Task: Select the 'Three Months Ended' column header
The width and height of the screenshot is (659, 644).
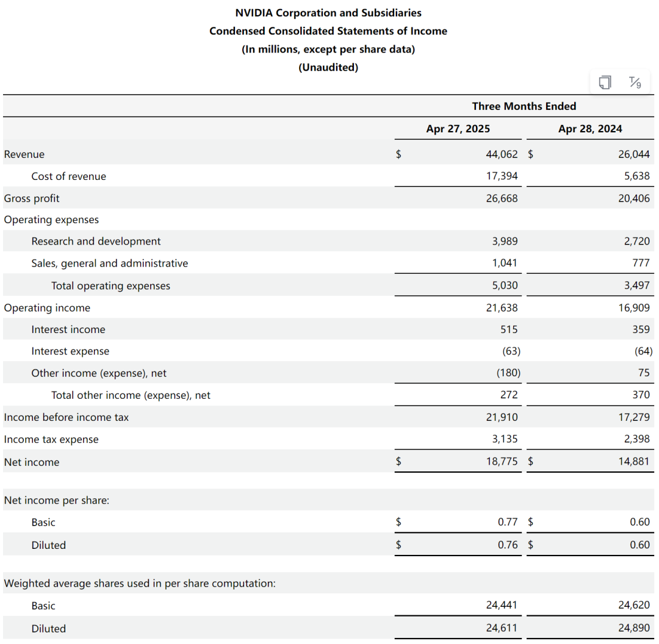Action: [524, 106]
